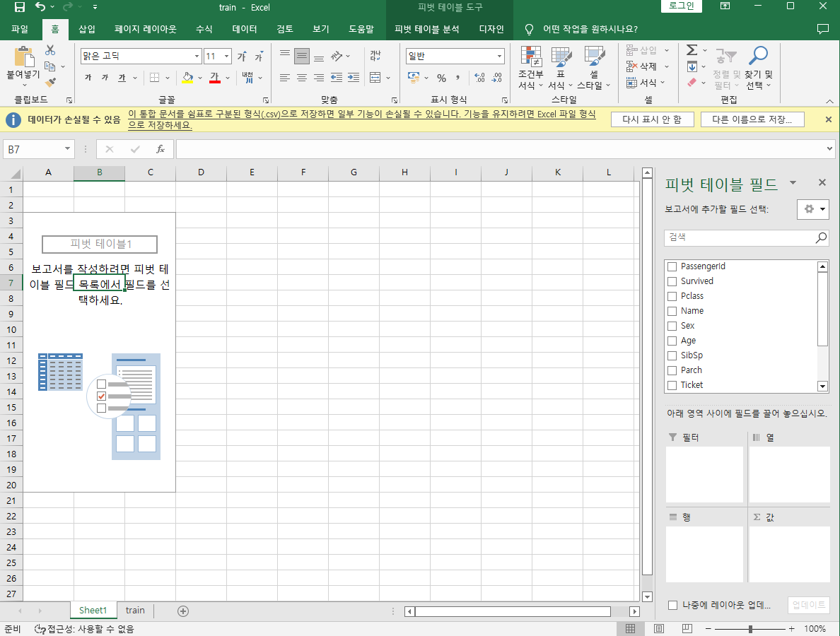The image size is (840, 636).
Task: Toggle underline formatting icon
Action: point(122,78)
